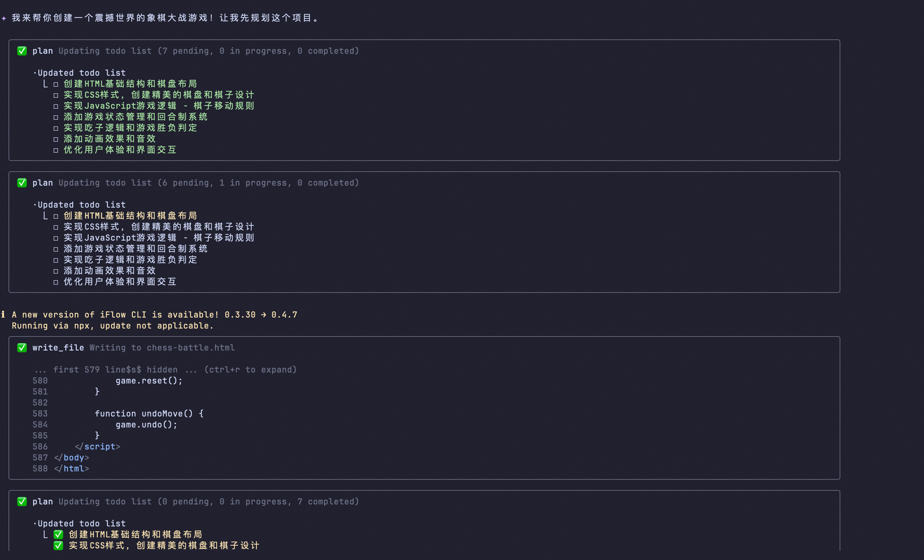Toggle the checked box beside completed 实现CSS样式 item
Screen dimensions: 924x560
pyautogui.click(x=58, y=545)
